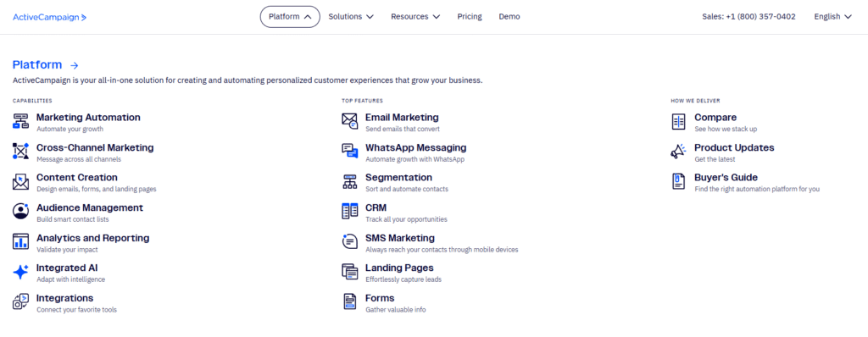
Task: Click the Marketing Automation workflow icon
Action: pos(20,122)
